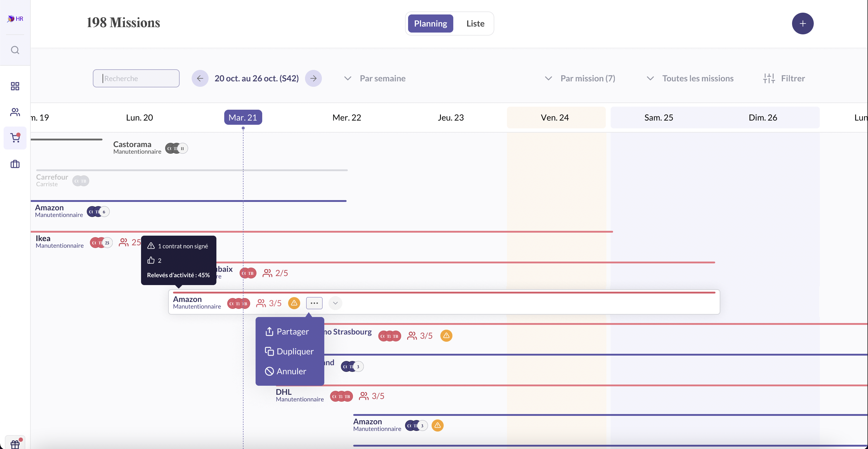Open the briefcase icon in sidebar
Viewport: 868px width, 449px height.
[15, 164]
